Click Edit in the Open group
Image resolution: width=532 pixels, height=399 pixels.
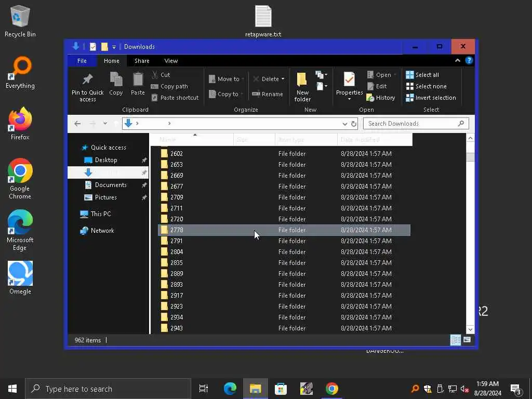coord(377,86)
